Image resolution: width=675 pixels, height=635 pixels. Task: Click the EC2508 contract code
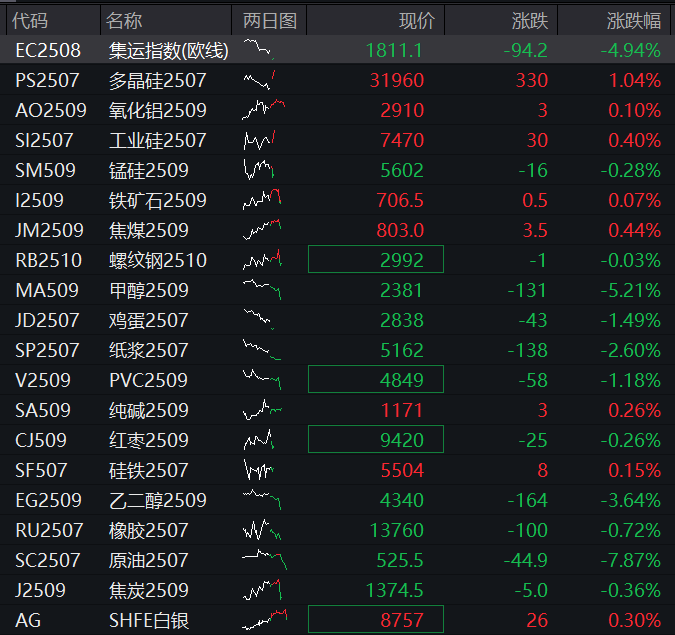[x=48, y=50]
